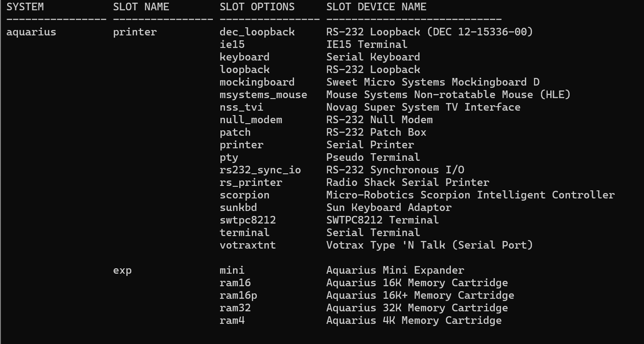Select Sun Keyboard Adaptor device name

[389, 207]
